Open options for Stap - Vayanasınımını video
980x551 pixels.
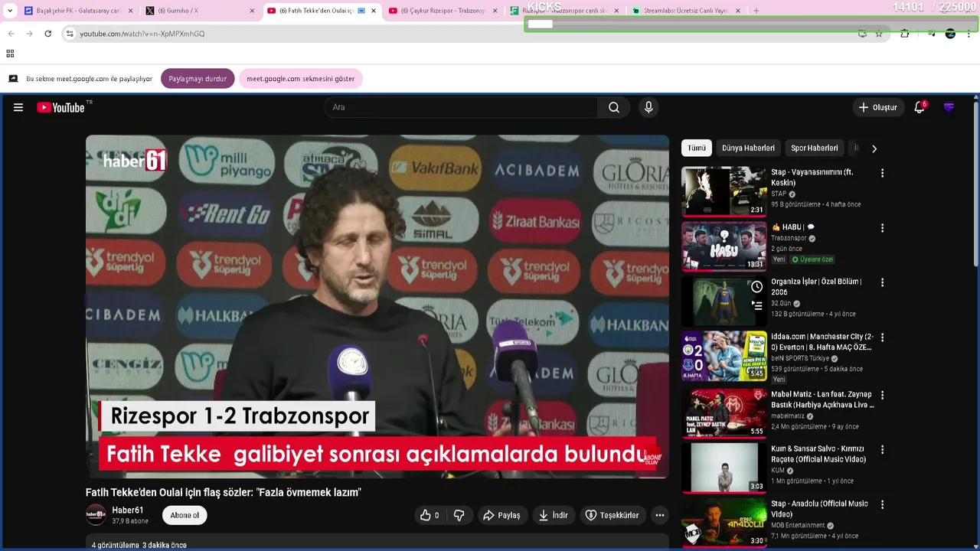(882, 174)
